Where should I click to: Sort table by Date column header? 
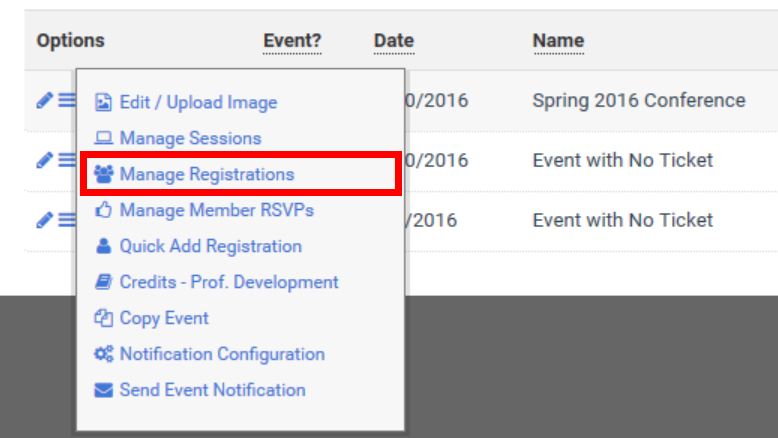[x=394, y=41]
